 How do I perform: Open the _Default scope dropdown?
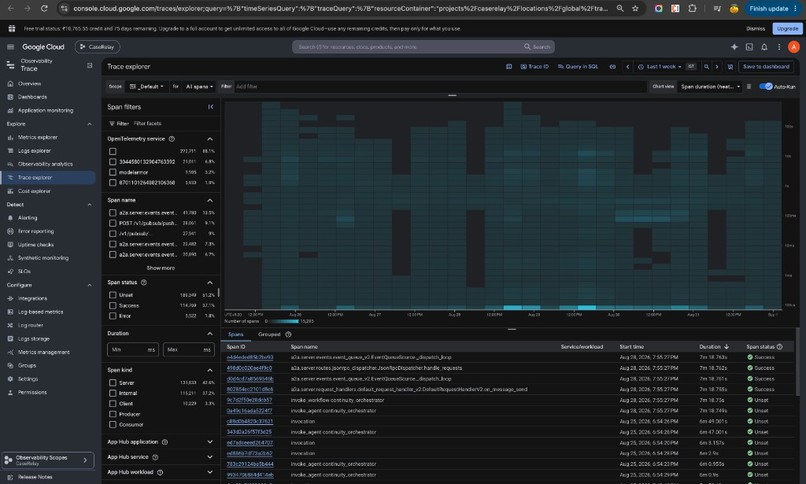tap(146, 86)
